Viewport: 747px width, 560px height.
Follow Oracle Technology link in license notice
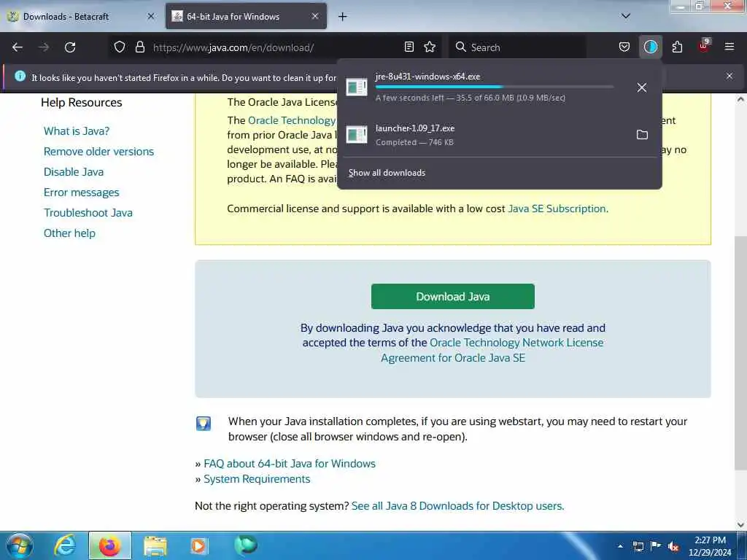pos(292,120)
